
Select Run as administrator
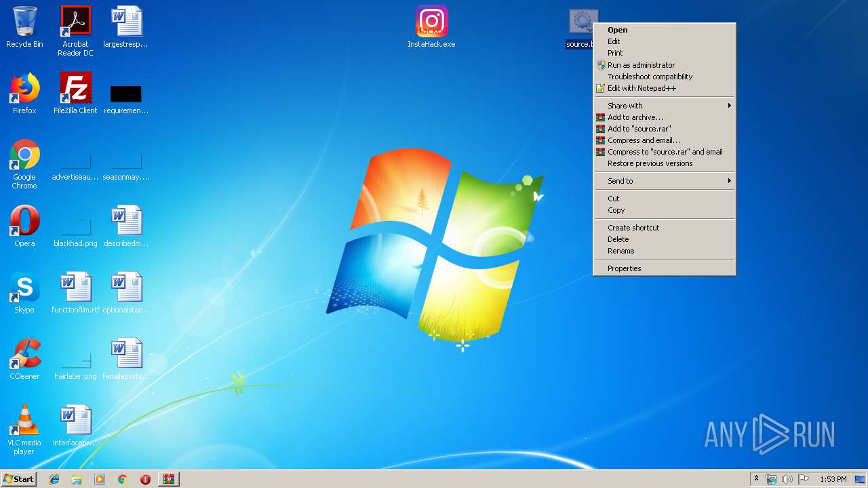(x=665, y=65)
